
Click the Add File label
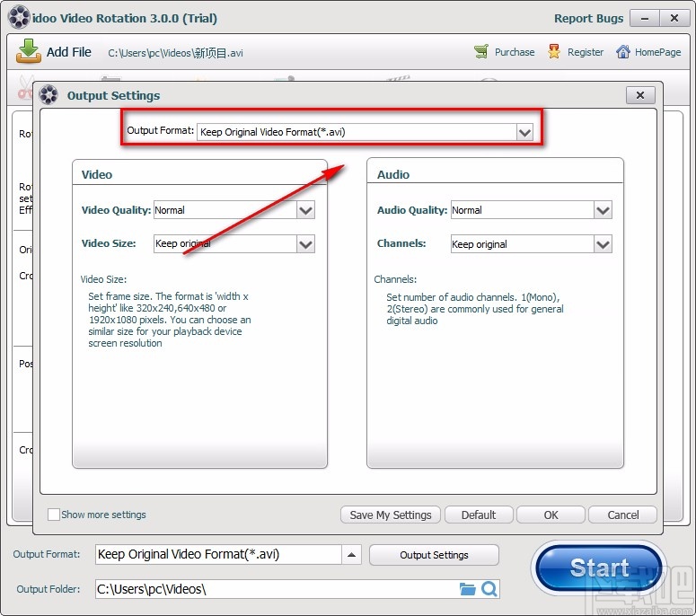pos(69,52)
